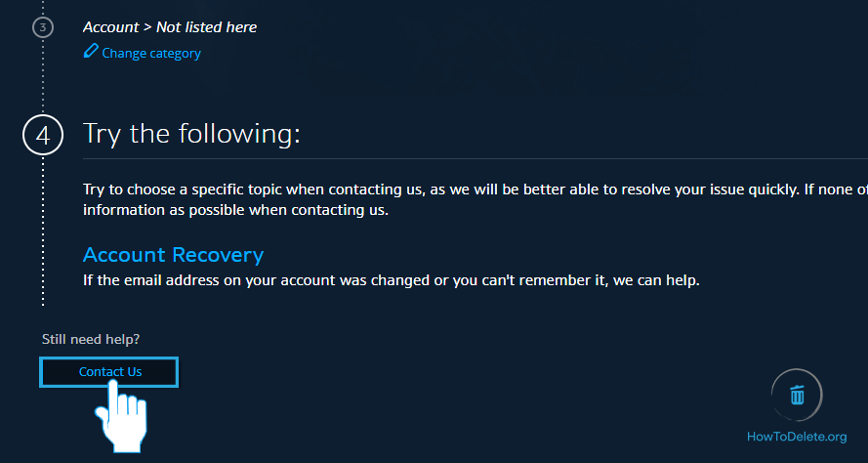Viewport: 868px width, 463px height.
Task: Click "Not listed here" in the breadcrumb
Action: (x=206, y=27)
